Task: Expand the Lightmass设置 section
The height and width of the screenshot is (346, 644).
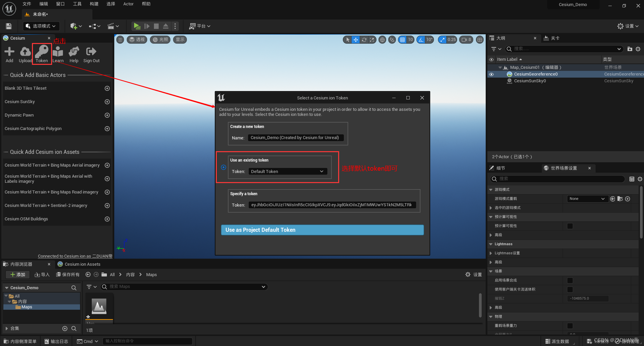Action: coord(491,253)
